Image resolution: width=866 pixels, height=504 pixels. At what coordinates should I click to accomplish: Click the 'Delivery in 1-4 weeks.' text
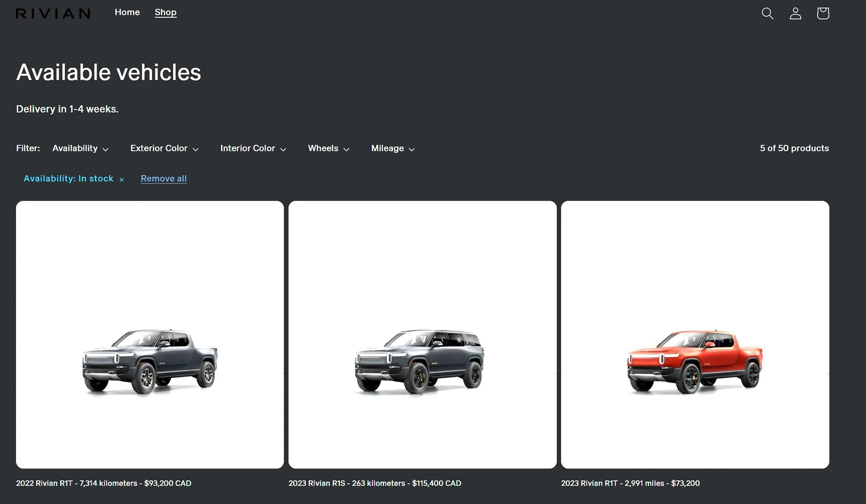[67, 109]
